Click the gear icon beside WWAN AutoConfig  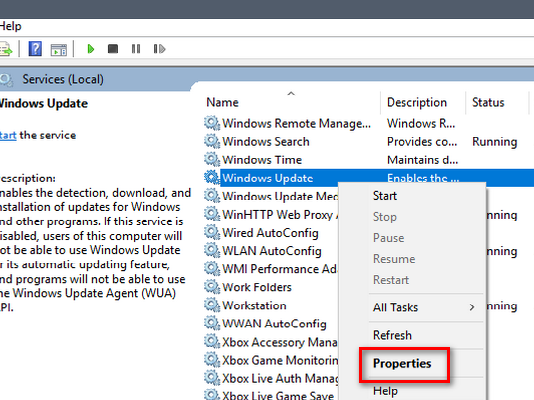coord(212,323)
